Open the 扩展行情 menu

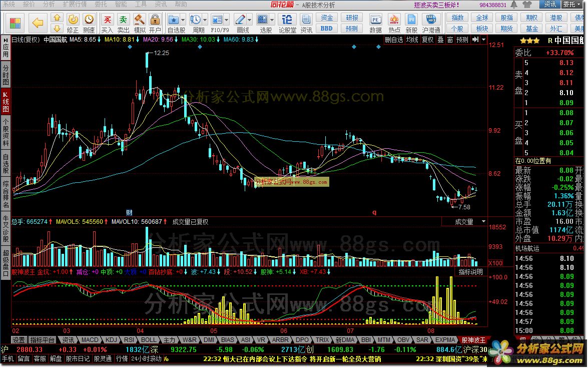point(75,4)
